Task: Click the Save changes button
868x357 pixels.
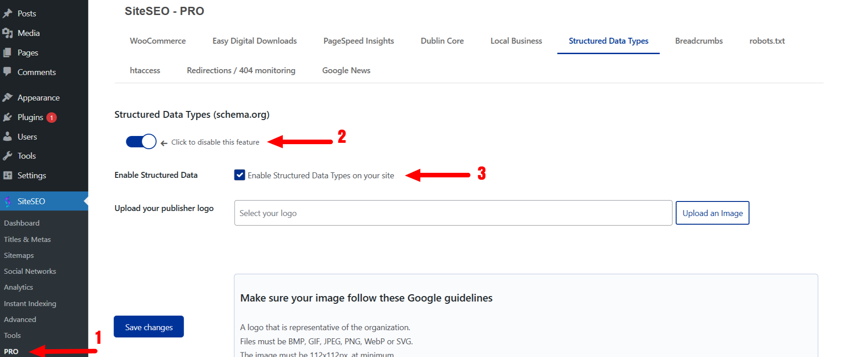Action: 148,327
